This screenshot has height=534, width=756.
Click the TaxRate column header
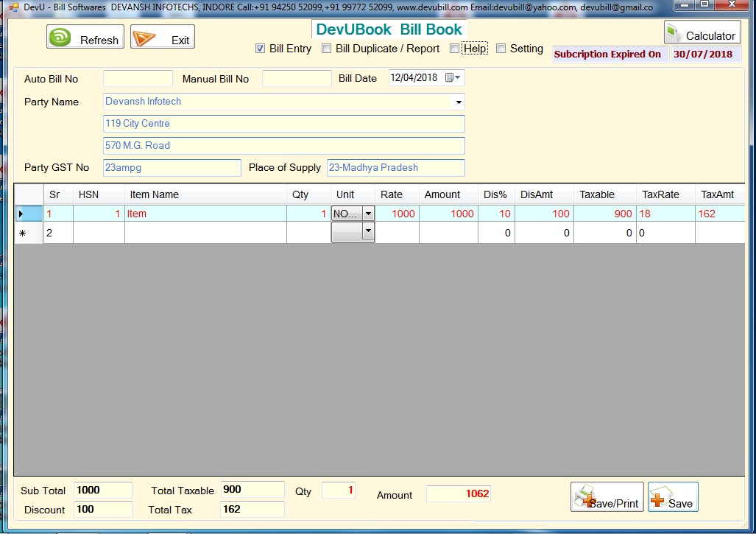click(660, 195)
